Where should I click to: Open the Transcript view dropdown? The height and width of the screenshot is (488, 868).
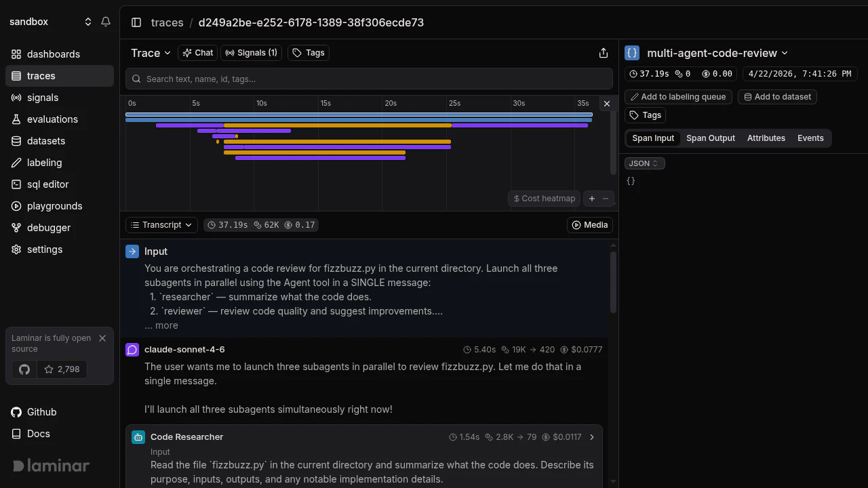(x=162, y=225)
